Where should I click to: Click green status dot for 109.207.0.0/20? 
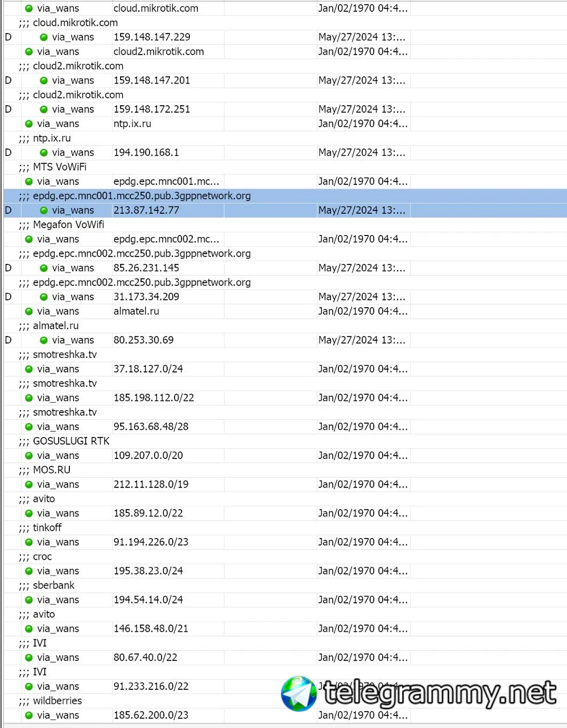pos(29,456)
